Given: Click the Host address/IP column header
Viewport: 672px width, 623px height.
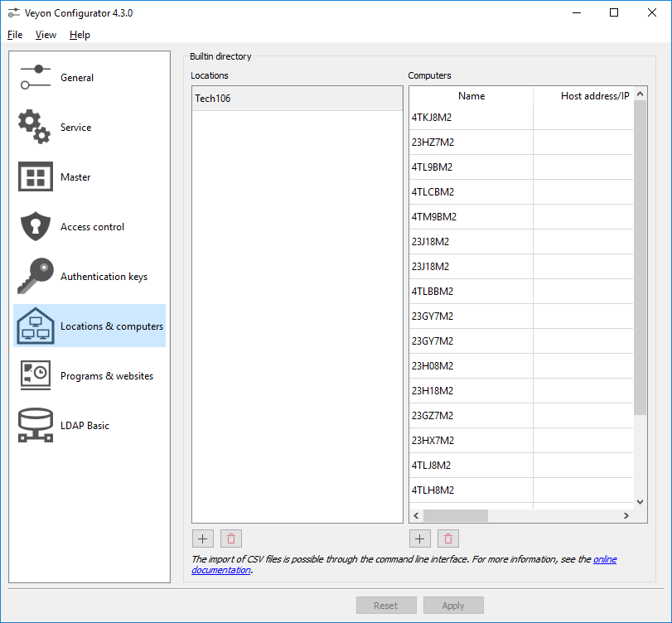Looking at the screenshot, I should [583, 96].
